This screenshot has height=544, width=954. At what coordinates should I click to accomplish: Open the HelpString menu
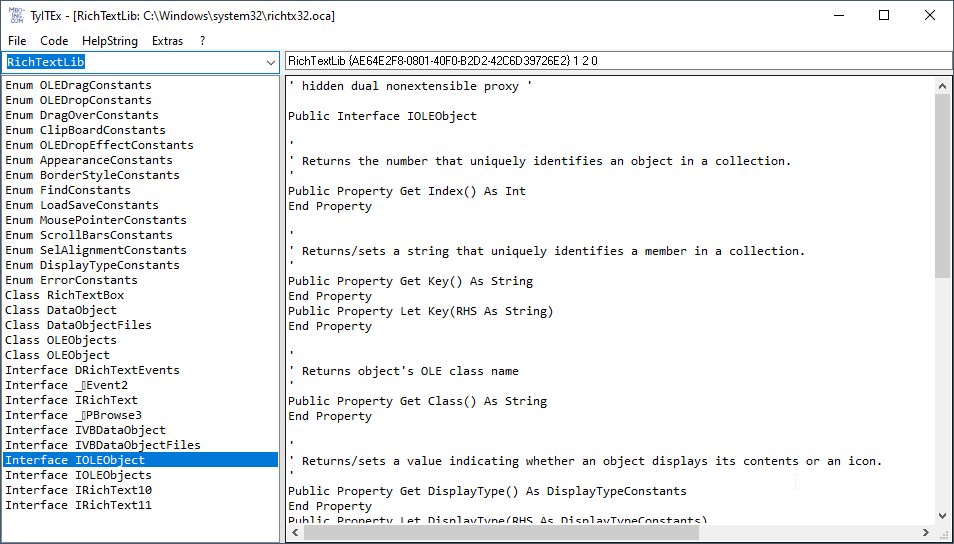pos(110,41)
